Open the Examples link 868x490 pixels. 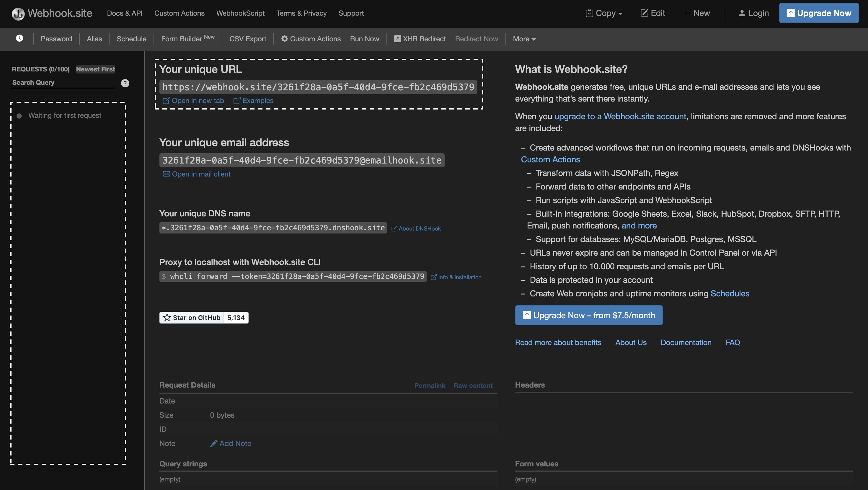(253, 100)
